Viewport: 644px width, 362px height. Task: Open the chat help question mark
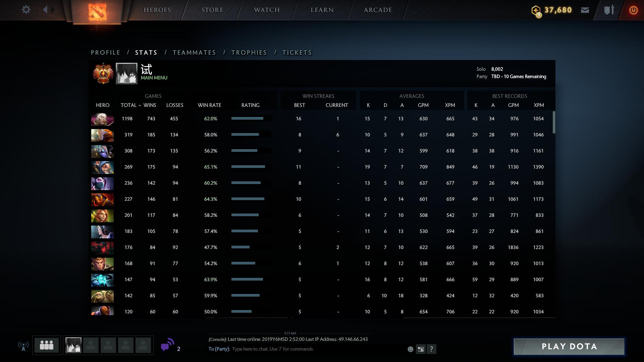click(431, 349)
